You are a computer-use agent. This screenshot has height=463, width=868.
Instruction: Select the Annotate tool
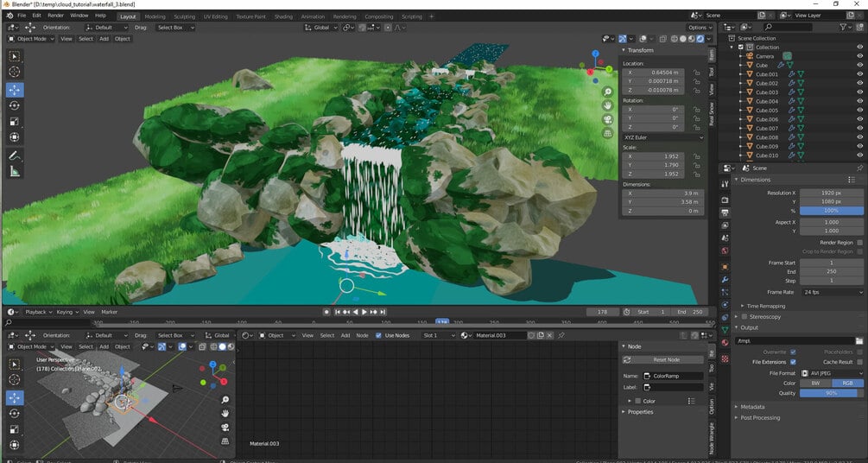(15, 155)
